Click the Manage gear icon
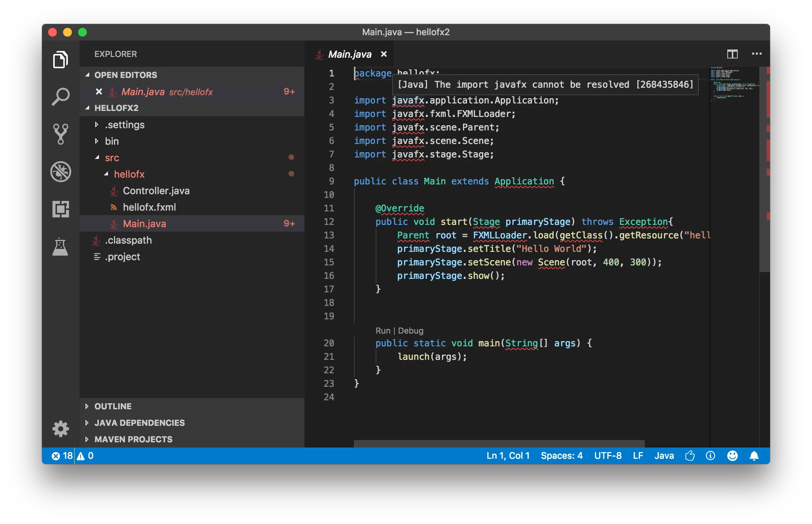The width and height of the screenshot is (812, 524). click(60, 428)
